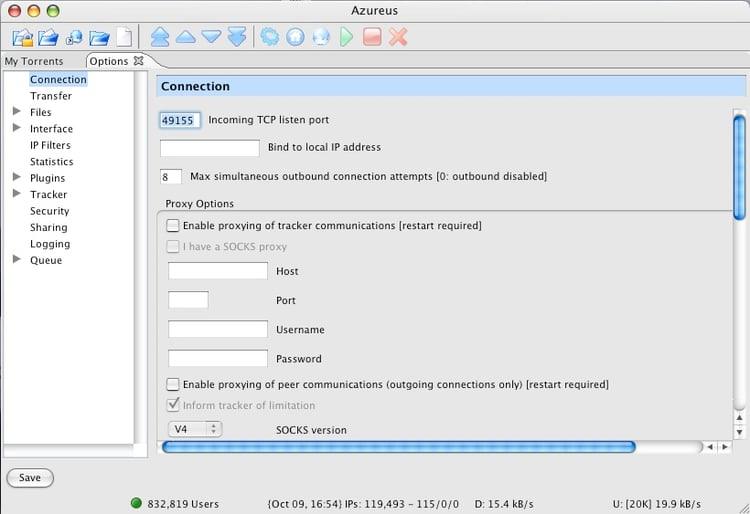This screenshot has width=750, height=514.
Task: Click the move to bottom arrow icon
Action: coord(237,37)
